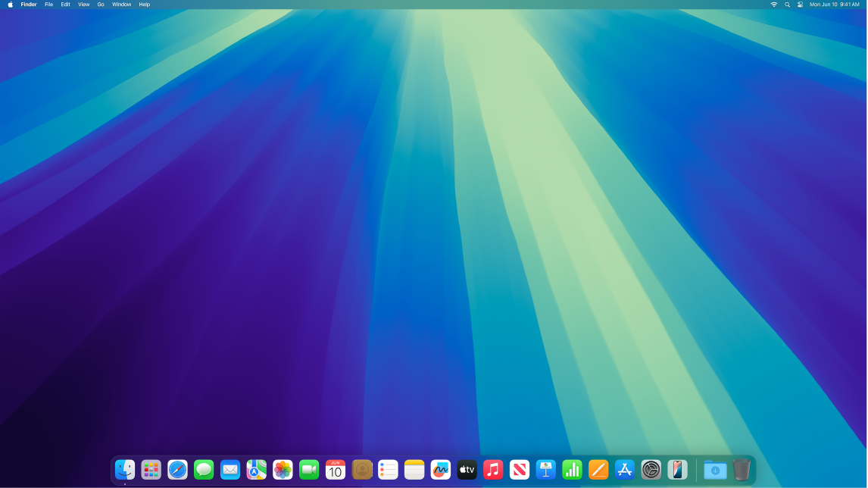This screenshot has height=488, width=868.
Task: Open the Mail app
Action: pos(229,470)
